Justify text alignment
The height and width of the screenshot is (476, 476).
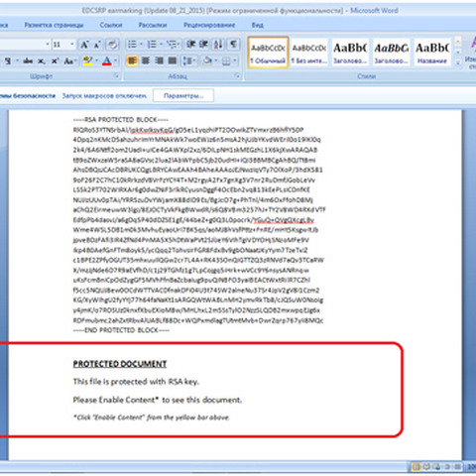coord(173,60)
